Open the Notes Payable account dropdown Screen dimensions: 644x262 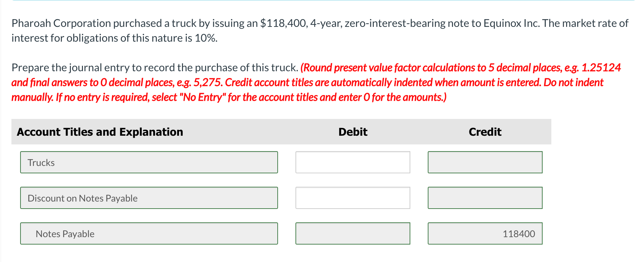pos(149,233)
